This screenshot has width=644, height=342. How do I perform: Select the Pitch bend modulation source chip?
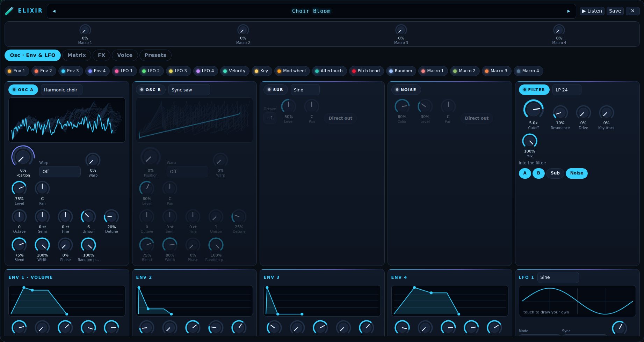click(366, 71)
